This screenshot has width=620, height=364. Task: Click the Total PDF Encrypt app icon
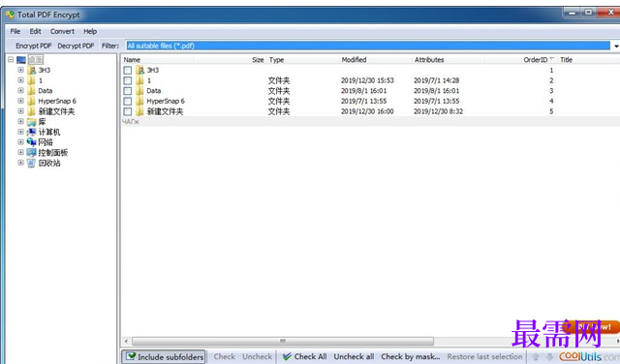pos(10,15)
